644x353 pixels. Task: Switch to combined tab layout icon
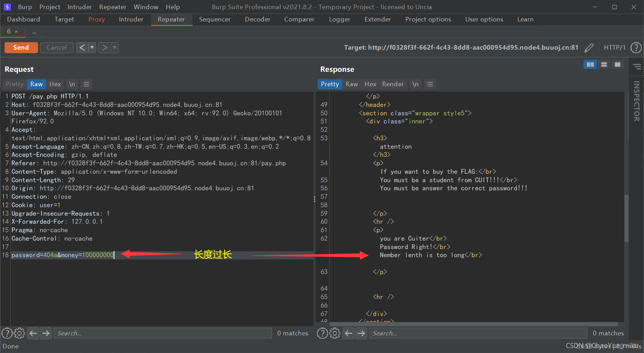click(618, 64)
